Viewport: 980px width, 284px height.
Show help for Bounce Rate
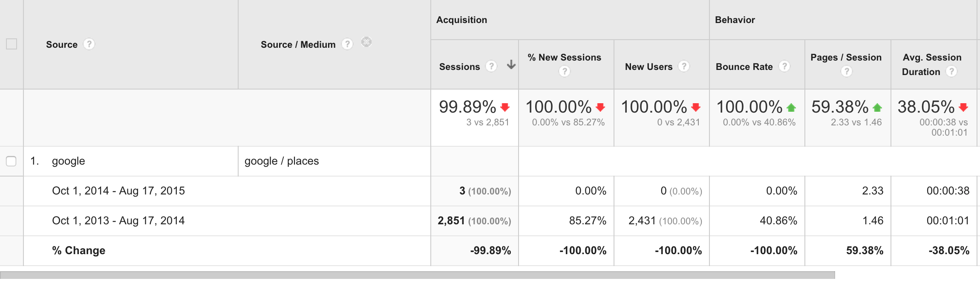pyautogui.click(x=784, y=67)
